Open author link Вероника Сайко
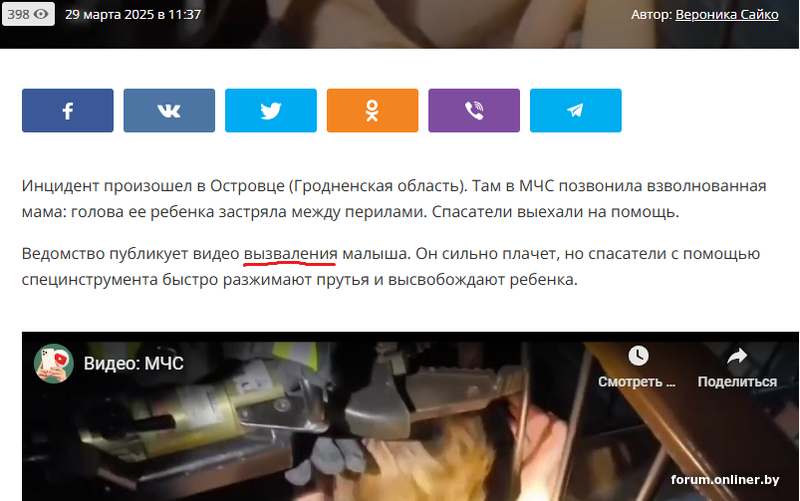 coord(727,14)
